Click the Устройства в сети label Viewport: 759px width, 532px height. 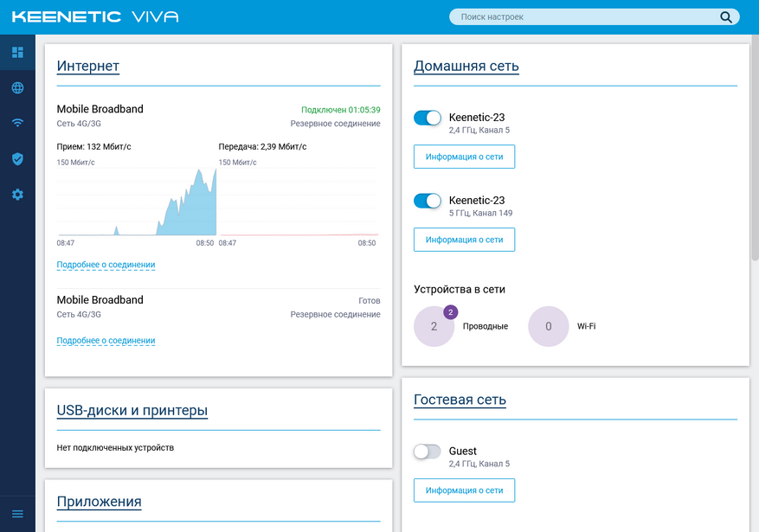point(460,289)
